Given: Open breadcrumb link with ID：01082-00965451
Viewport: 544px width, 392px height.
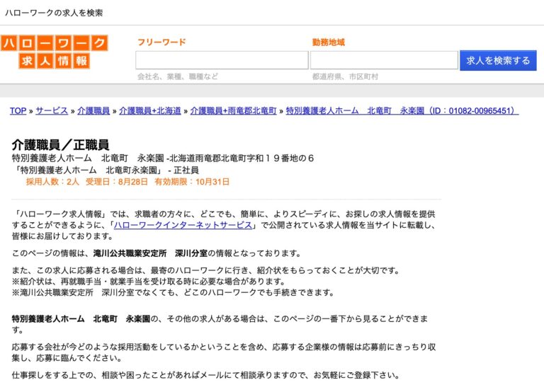Looking at the screenshot, I should 402,111.
